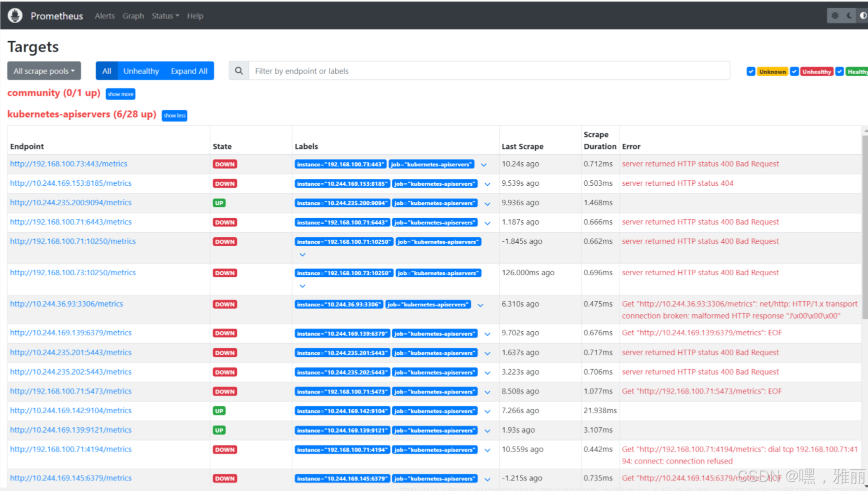Open endpoint http://10.244.36.93:3306/metrics

[66, 304]
